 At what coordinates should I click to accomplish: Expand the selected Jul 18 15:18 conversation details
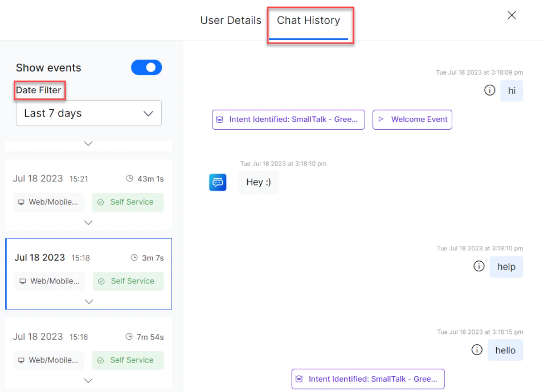point(89,302)
